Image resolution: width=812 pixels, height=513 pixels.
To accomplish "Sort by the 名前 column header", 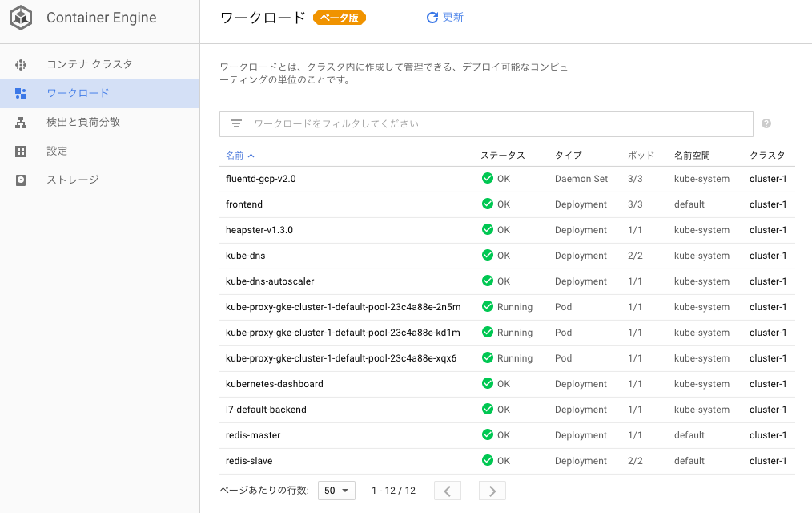I will click(x=239, y=156).
